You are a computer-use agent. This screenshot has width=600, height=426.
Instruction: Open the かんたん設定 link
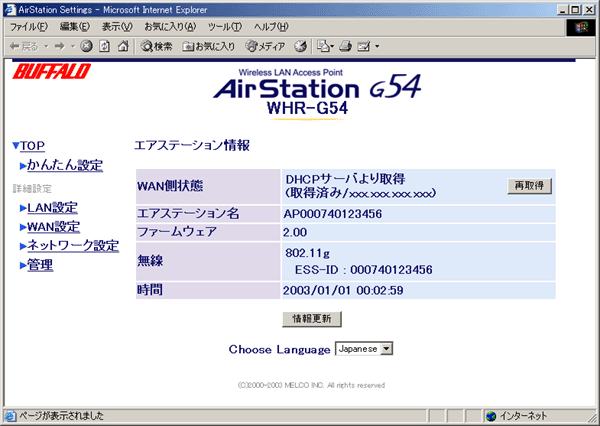pos(65,165)
